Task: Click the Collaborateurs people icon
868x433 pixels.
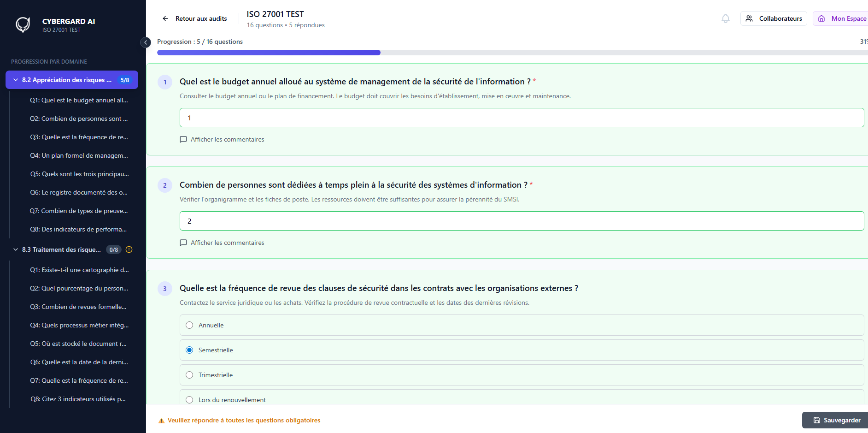Action: 749,18
